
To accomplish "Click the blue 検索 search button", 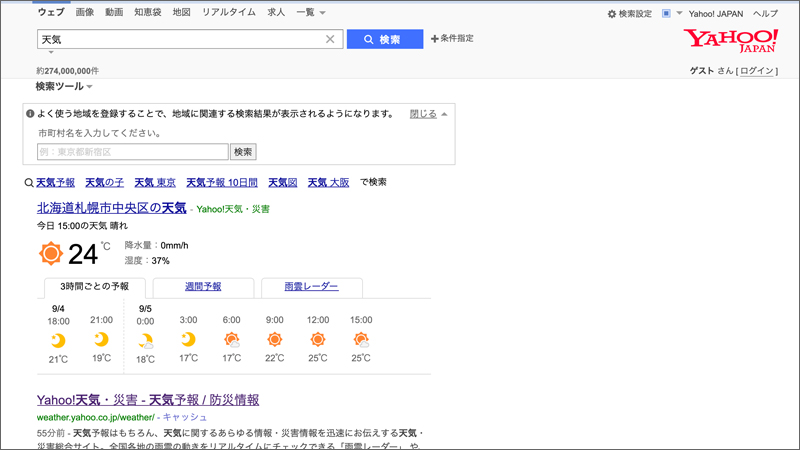I will pos(385,39).
